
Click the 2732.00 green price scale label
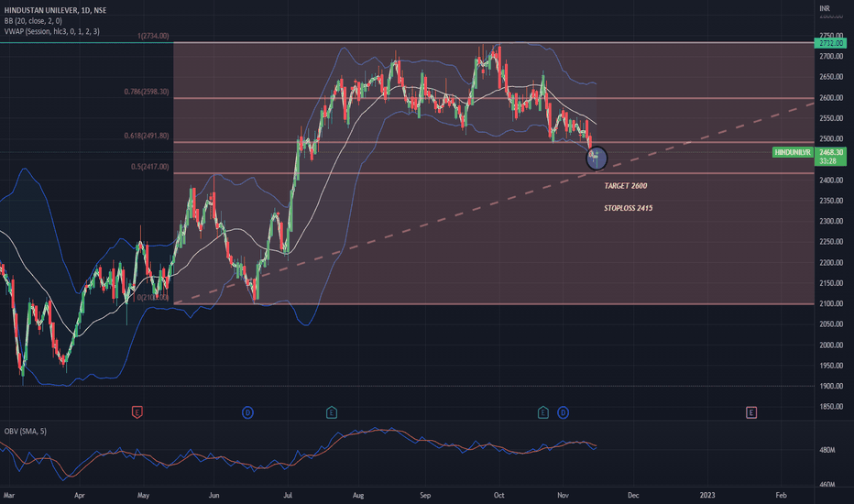pyautogui.click(x=830, y=43)
